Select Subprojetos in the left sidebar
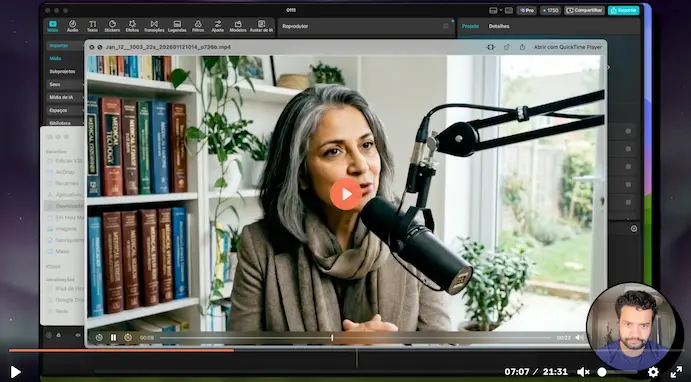Image resolution: width=691 pixels, height=382 pixels. click(x=62, y=71)
